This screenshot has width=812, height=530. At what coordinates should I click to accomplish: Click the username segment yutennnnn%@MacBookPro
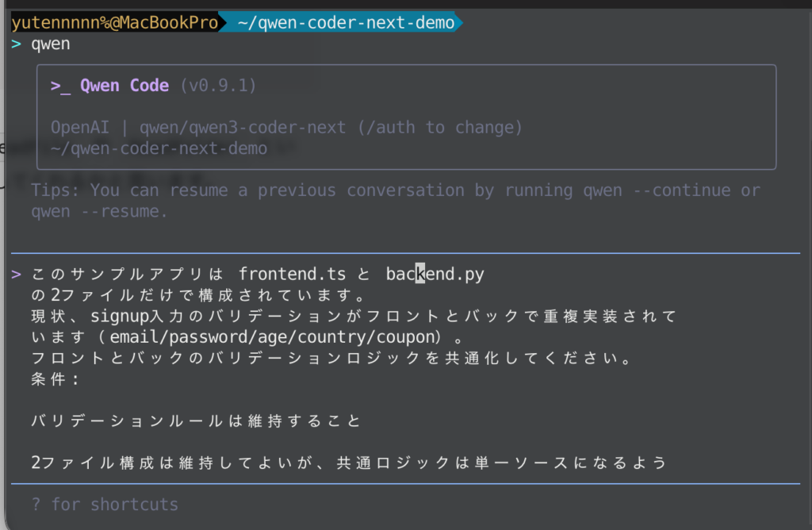point(114,23)
